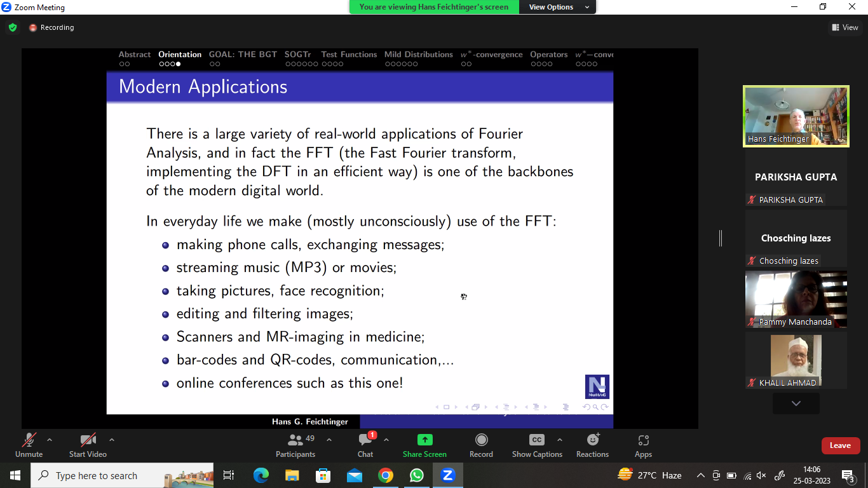This screenshot has height=488, width=868.
Task: Open the View Options dropdown
Action: [557, 7]
